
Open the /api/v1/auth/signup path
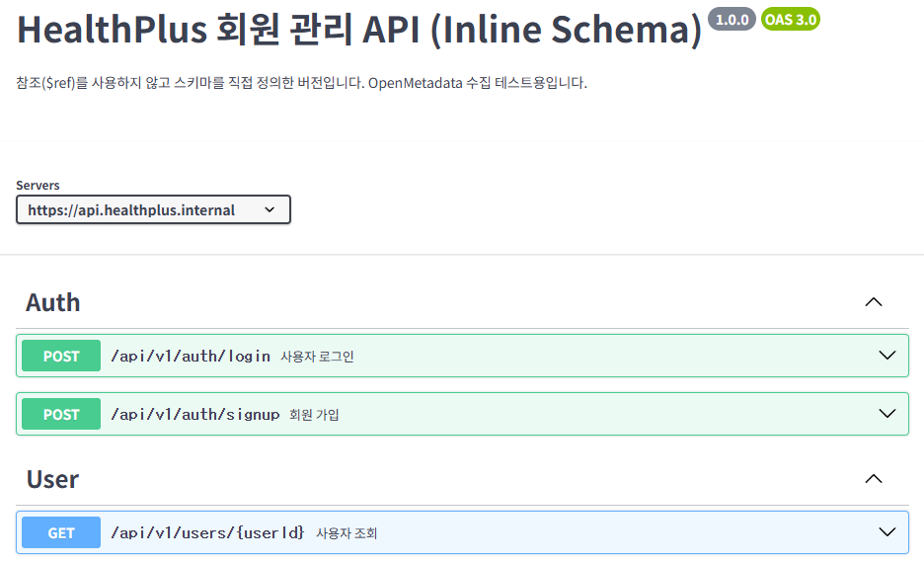(195, 414)
